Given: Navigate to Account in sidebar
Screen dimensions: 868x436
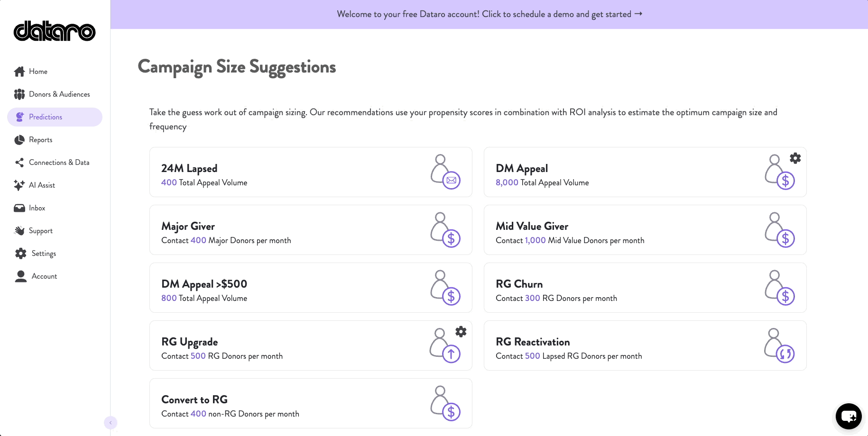Looking at the screenshot, I should (x=44, y=276).
